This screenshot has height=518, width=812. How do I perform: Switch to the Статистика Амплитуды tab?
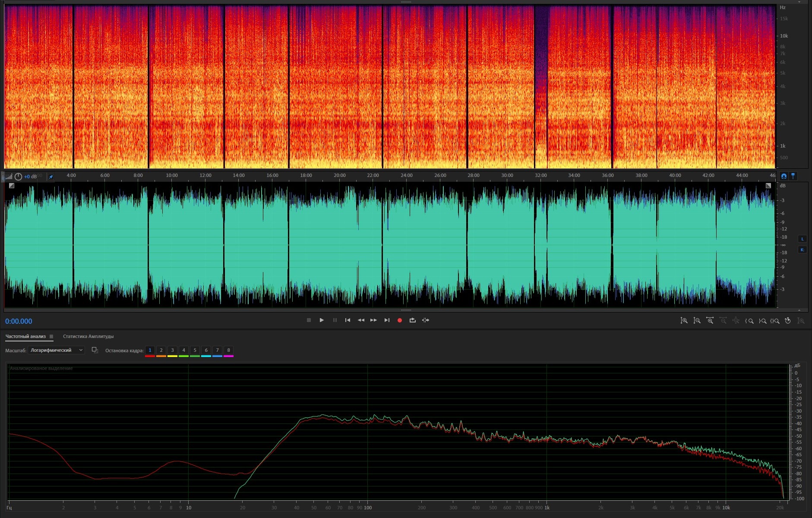(88, 336)
